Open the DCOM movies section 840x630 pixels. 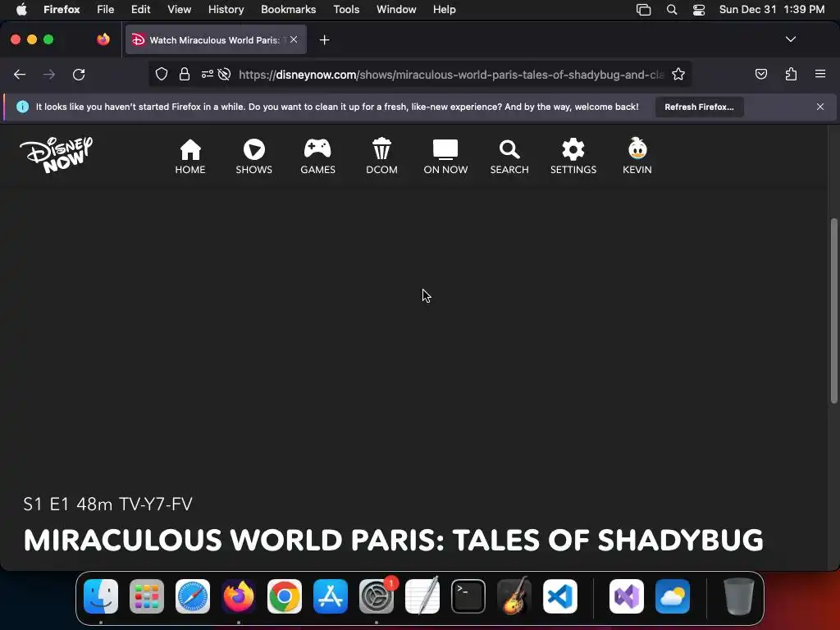coord(381,157)
